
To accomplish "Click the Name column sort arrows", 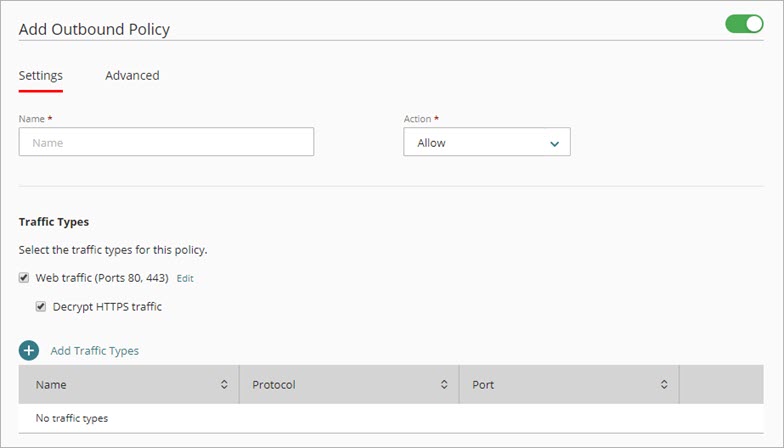I will click(x=224, y=385).
